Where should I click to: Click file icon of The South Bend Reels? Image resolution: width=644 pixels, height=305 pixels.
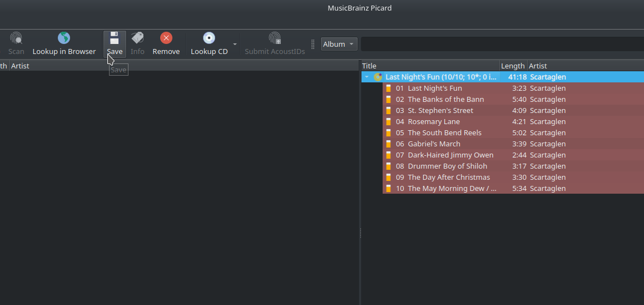point(389,133)
